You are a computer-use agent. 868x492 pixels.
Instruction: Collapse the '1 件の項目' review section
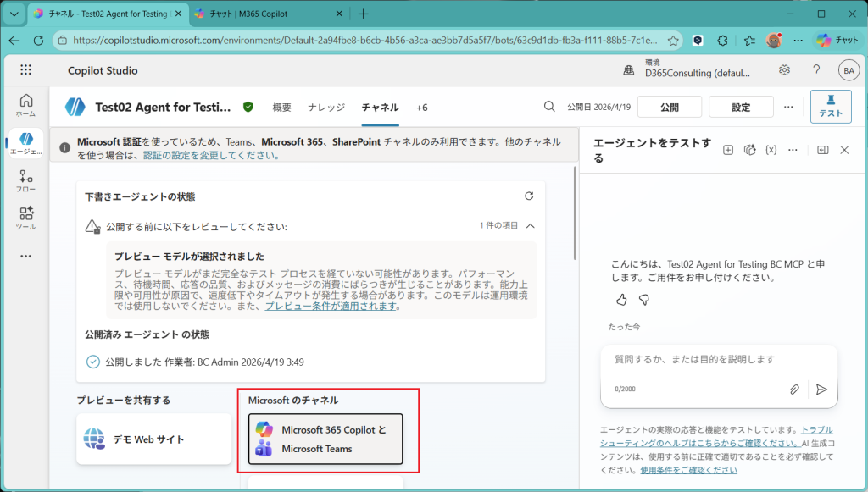pyautogui.click(x=531, y=226)
